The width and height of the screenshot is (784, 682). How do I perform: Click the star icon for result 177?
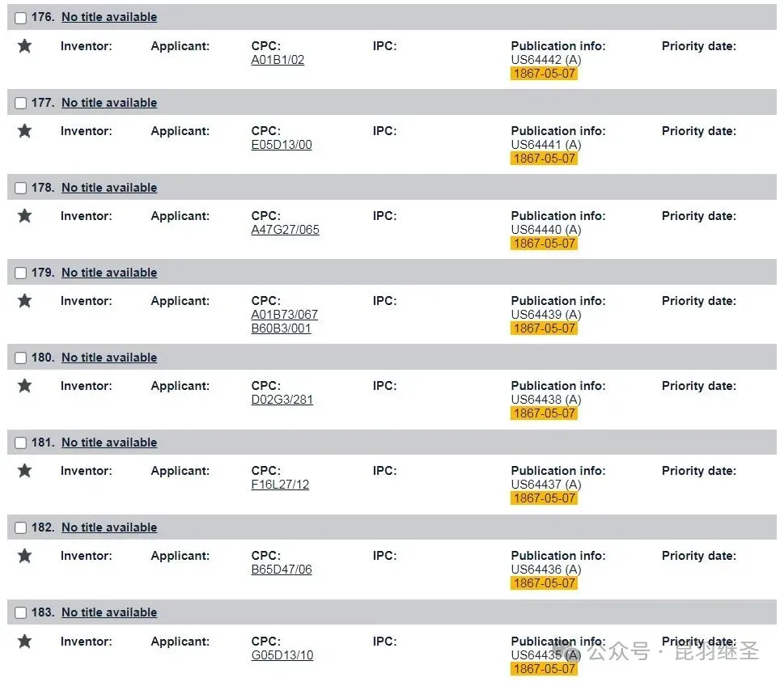[24, 131]
